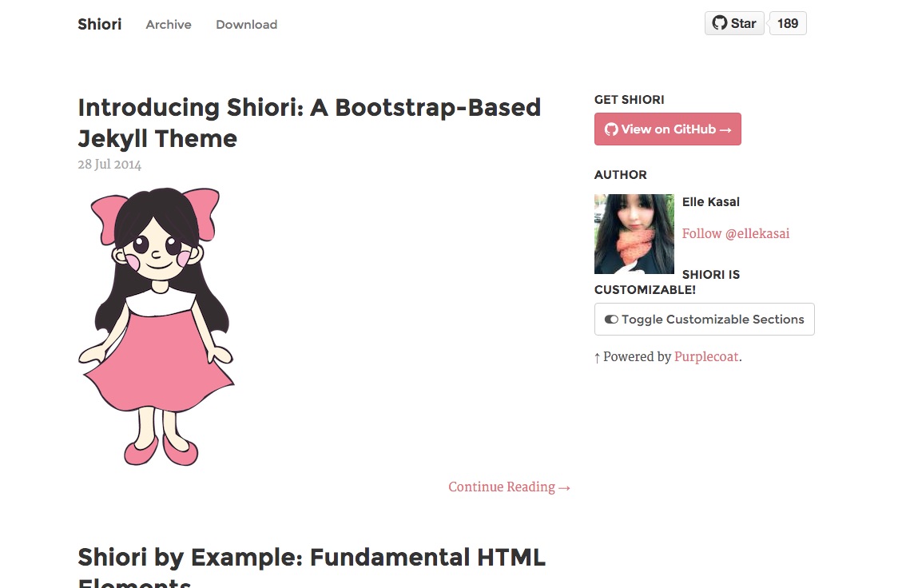The image size is (906, 588).
Task: Select the Elle Kasai author name
Action: coord(710,202)
